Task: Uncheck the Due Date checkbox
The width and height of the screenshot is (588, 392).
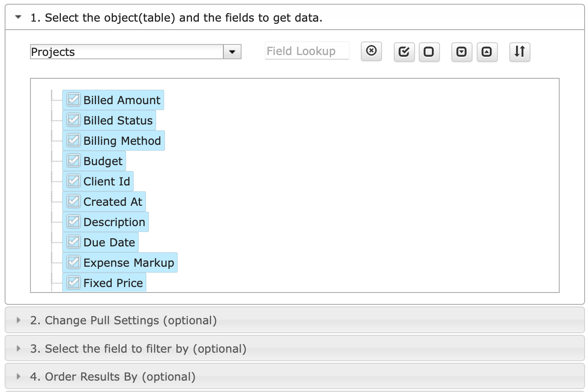Action: (74, 242)
